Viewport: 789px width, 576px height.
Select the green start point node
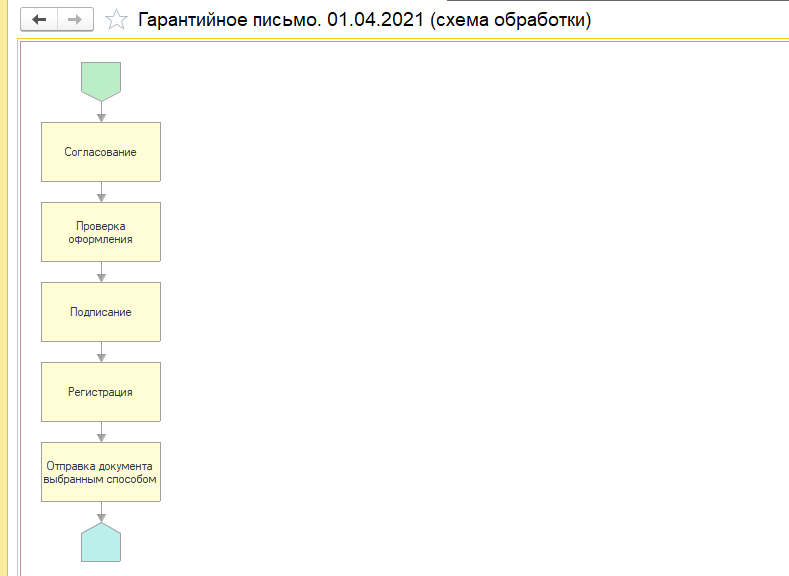(x=100, y=80)
